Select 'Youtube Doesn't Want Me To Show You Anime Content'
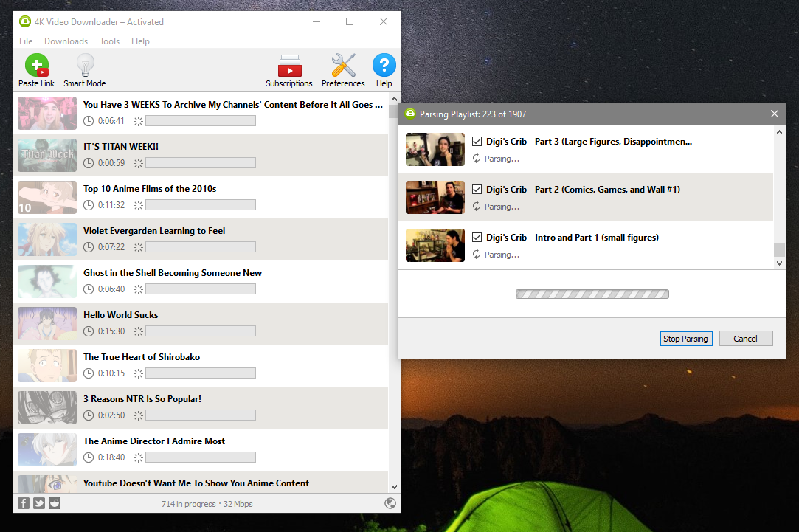The image size is (799, 532). coord(196,483)
